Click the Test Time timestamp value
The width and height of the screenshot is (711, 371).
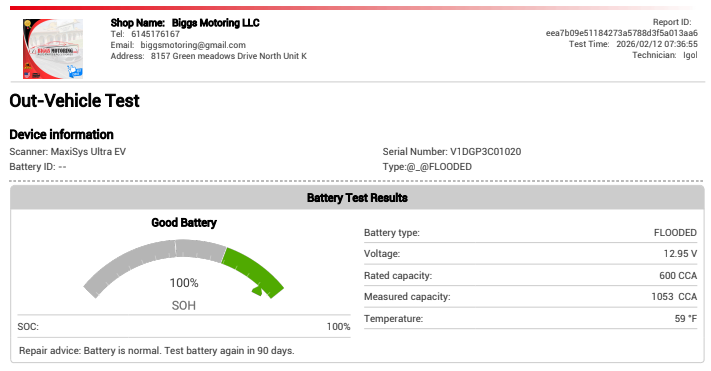[x=657, y=44]
